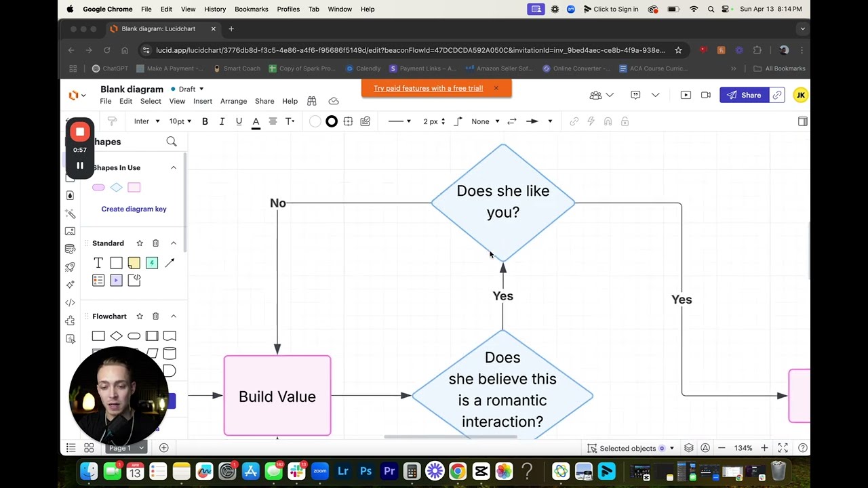Delete the Standard shape library with trash icon
The width and height of the screenshot is (868, 488).
point(155,243)
